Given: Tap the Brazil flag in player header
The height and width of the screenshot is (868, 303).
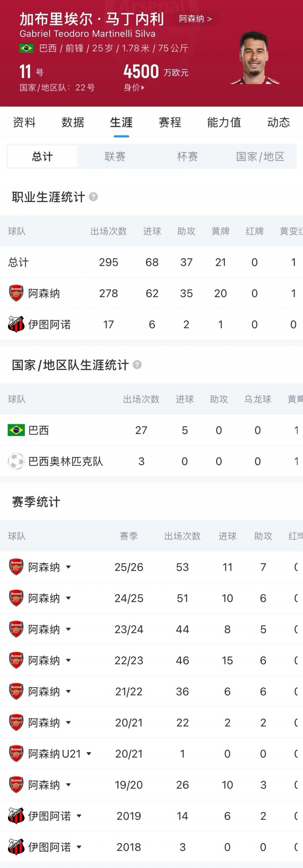Looking at the screenshot, I should [26, 48].
